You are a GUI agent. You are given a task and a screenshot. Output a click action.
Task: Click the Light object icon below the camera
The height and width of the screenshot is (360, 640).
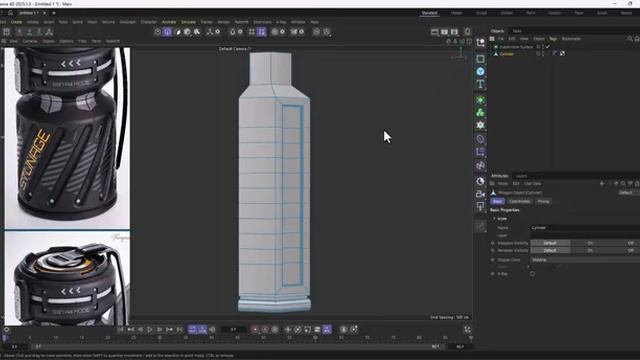pos(480,207)
